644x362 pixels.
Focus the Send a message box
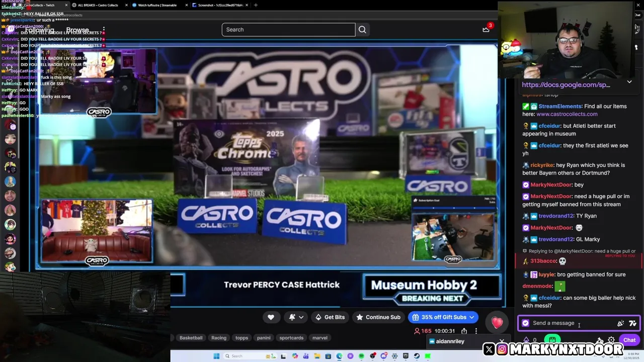[579, 323]
